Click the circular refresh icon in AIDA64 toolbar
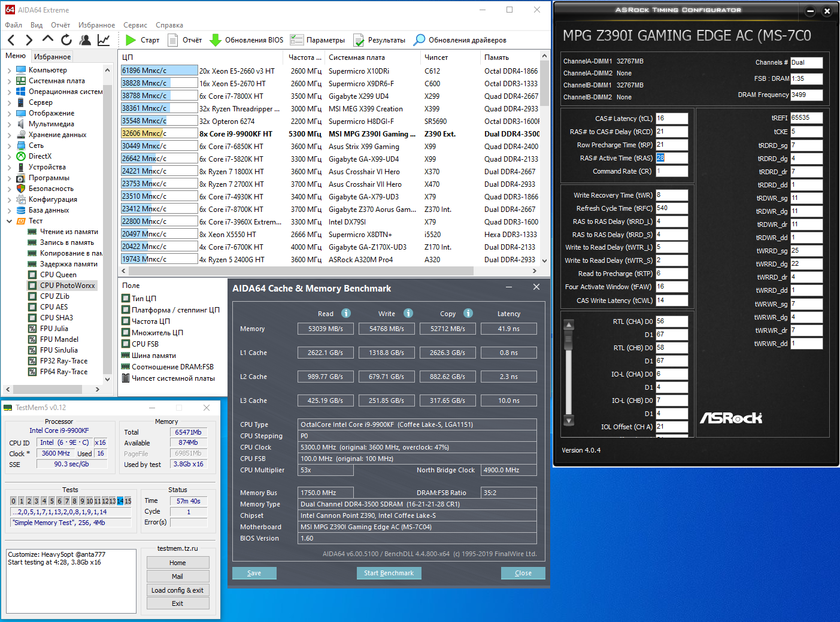 (x=66, y=40)
